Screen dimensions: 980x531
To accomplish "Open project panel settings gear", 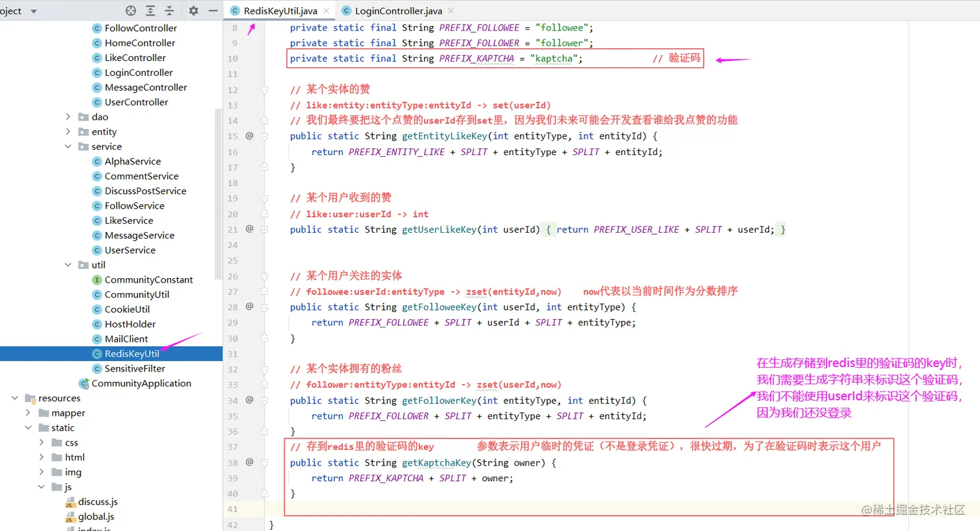I will coord(193,10).
